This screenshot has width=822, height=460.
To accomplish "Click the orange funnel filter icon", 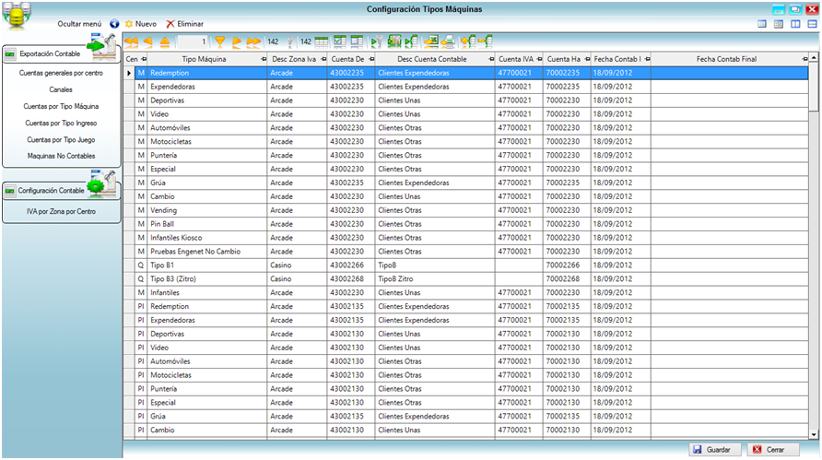I will click(x=220, y=42).
